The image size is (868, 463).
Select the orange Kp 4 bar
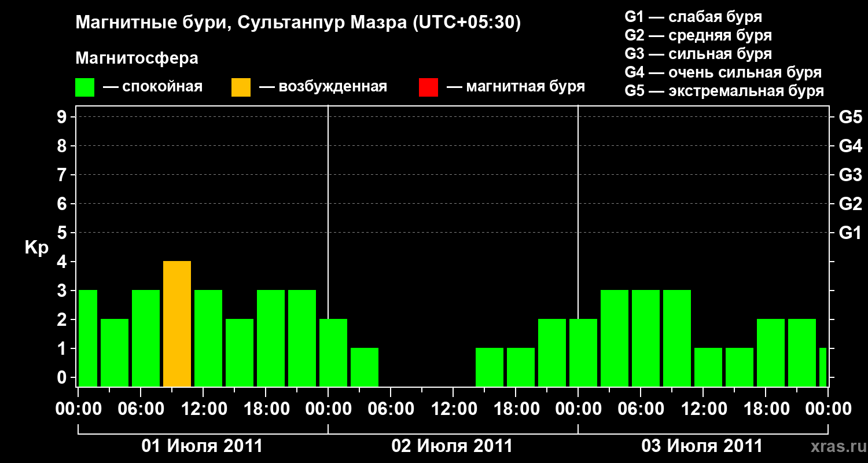tap(177, 324)
